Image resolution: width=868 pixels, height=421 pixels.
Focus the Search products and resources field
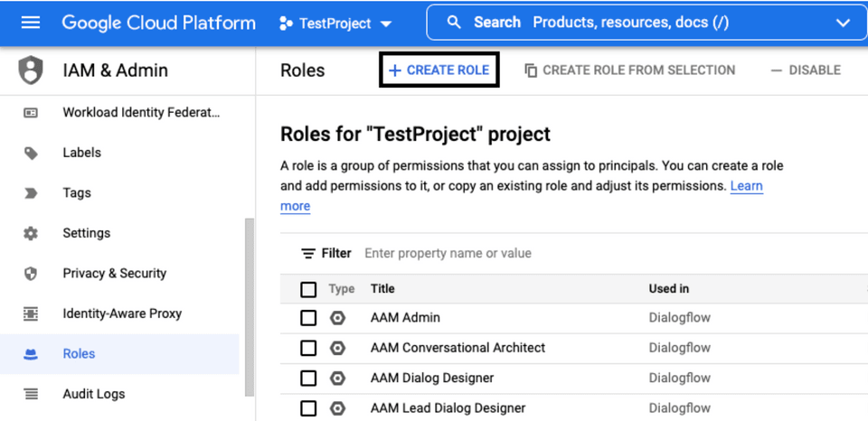[x=646, y=23]
